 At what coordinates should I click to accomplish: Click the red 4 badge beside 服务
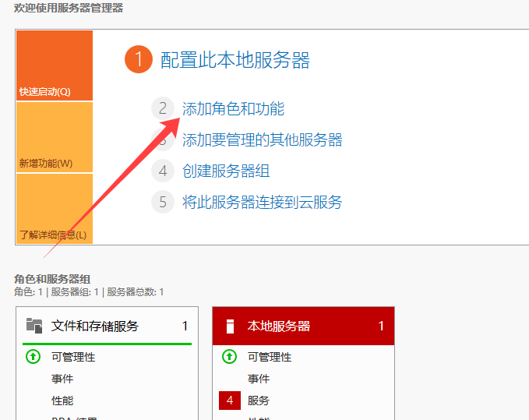pyautogui.click(x=229, y=401)
